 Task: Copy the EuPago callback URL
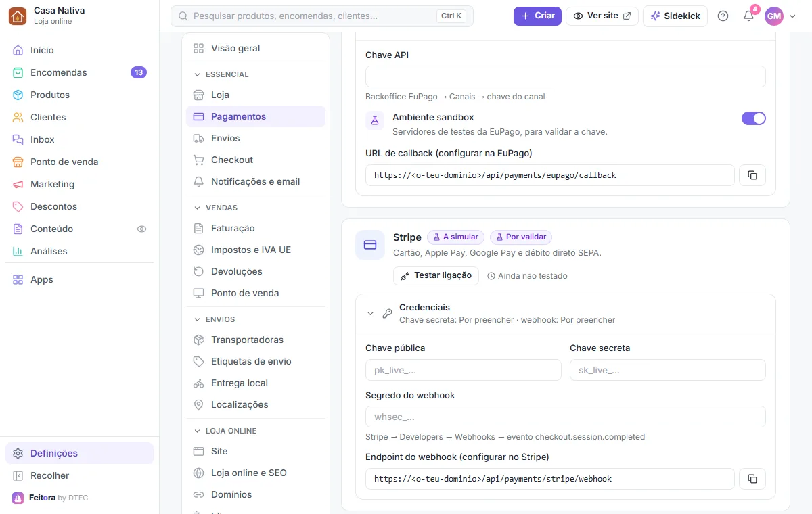click(x=752, y=175)
